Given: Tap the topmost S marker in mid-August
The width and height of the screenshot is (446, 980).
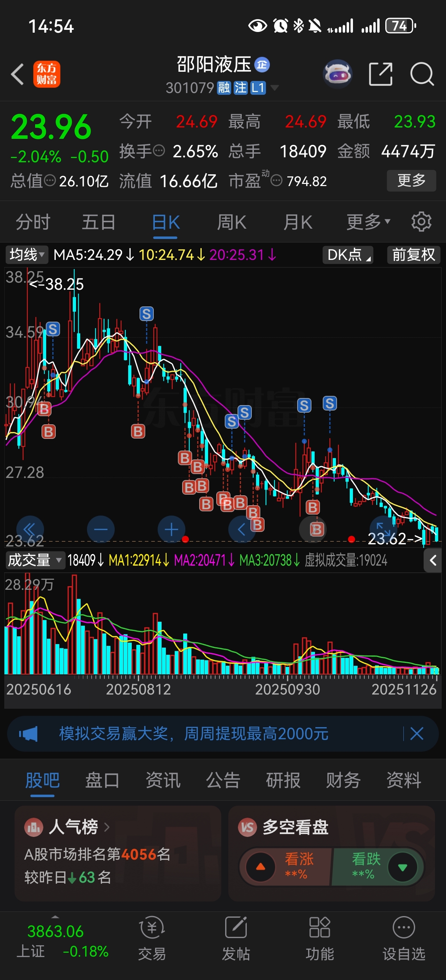Looking at the screenshot, I should [147, 314].
